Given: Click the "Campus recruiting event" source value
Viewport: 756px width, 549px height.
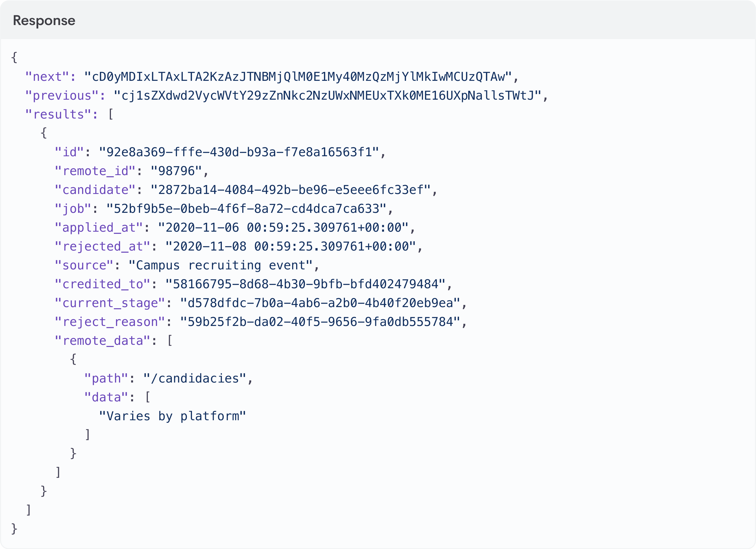Looking at the screenshot, I should (220, 265).
